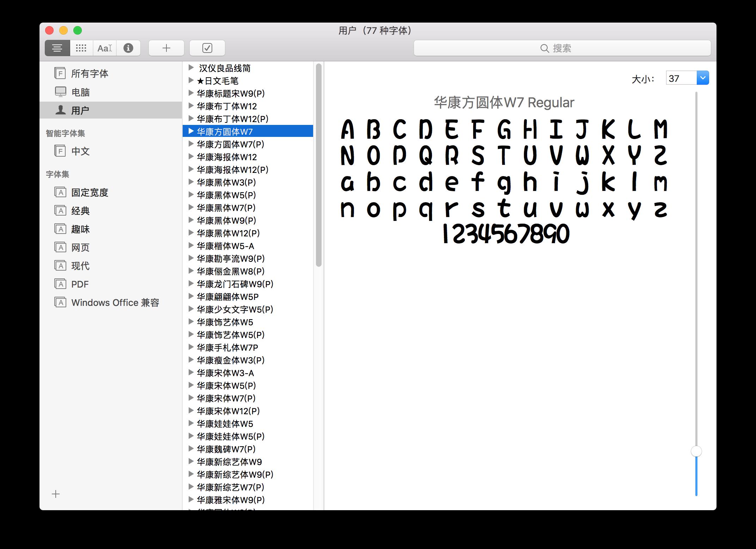Click the 趣味 collection icon
The image size is (756, 549).
(60, 229)
